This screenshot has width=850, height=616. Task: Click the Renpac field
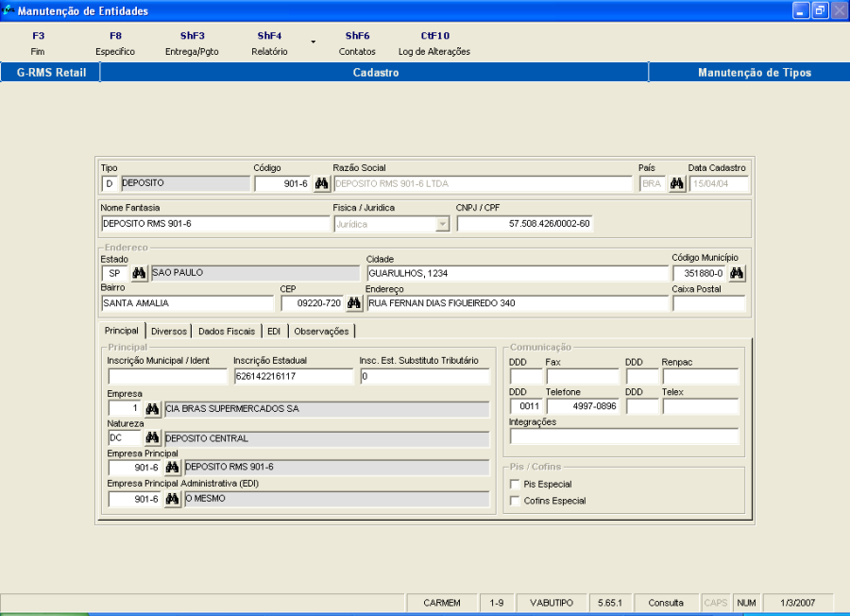(x=701, y=376)
